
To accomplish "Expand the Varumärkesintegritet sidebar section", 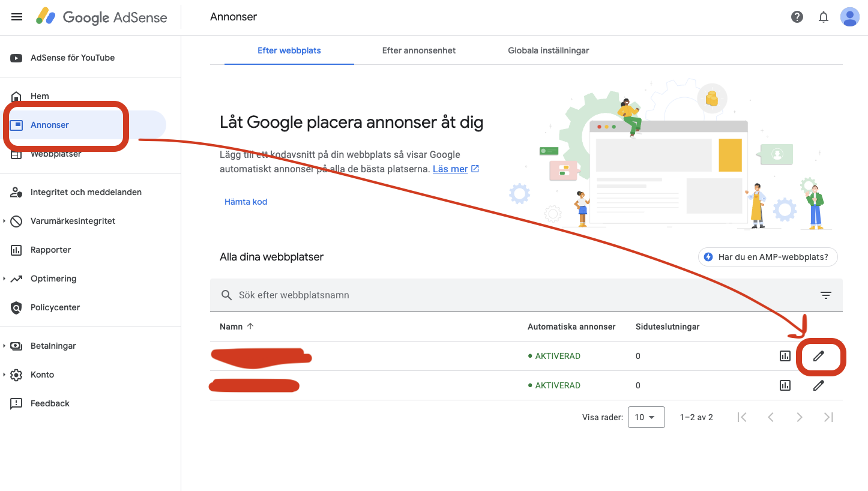I will [5, 221].
